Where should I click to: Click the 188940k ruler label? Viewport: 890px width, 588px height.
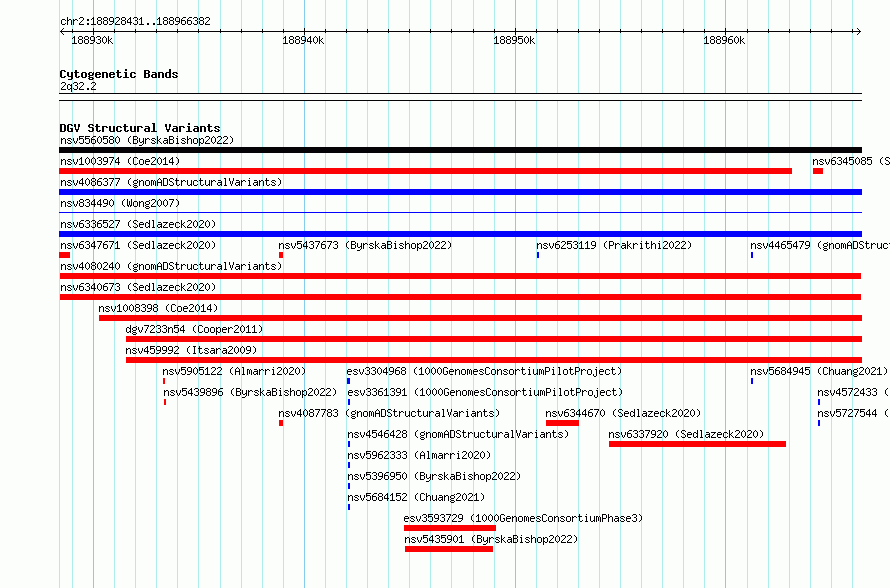click(x=303, y=40)
